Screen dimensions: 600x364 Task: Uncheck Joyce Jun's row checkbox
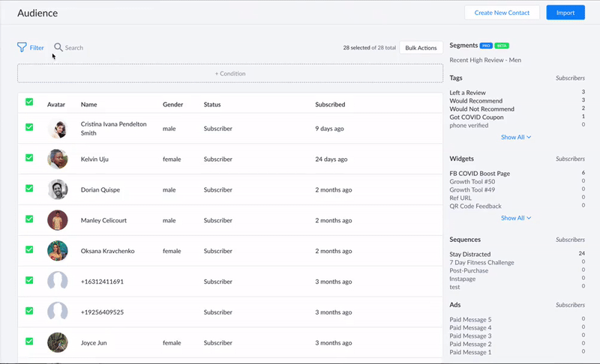[x=29, y=341]
